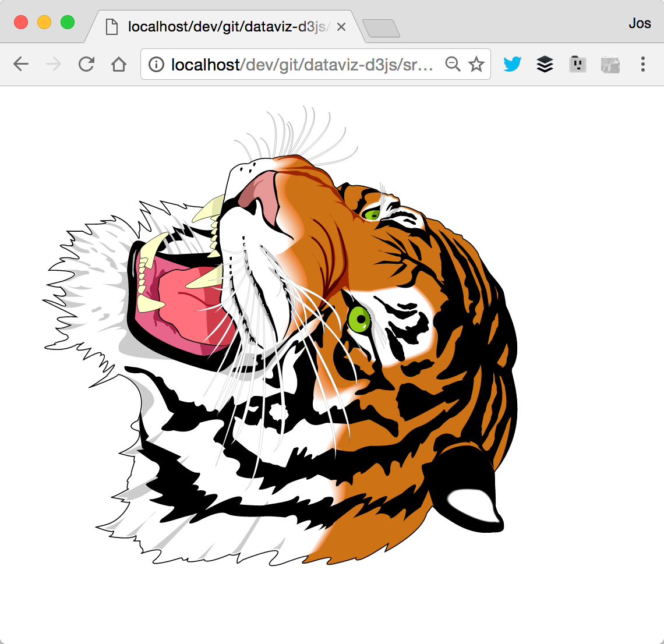
Task: Close the window with the red button
Action: [21, 22]
